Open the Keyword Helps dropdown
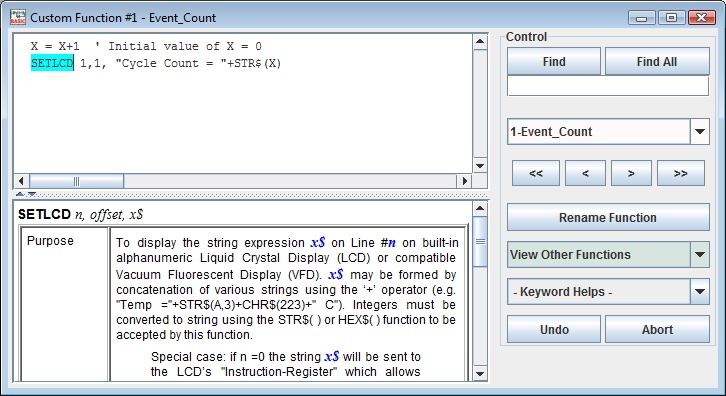 700,292
